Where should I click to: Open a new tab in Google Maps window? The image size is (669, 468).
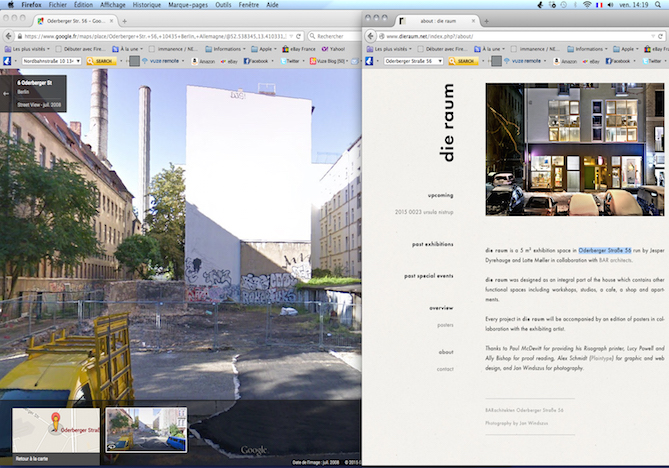coord(125,21)
